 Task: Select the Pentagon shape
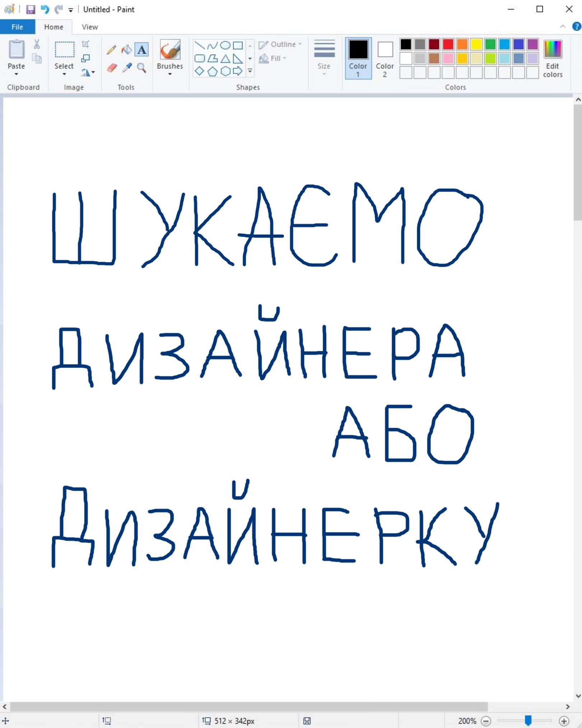212,71
